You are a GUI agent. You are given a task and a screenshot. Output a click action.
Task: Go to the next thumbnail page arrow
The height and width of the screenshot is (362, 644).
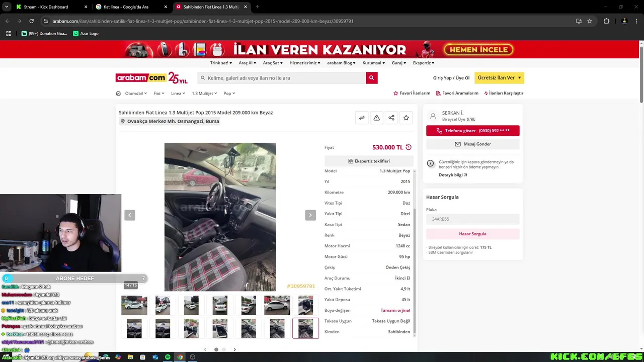234,349
